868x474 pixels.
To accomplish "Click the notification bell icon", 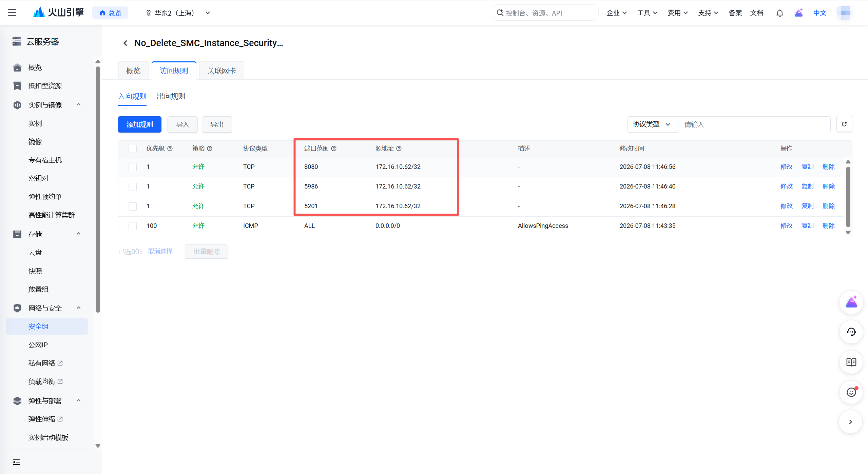I will 780,13.
